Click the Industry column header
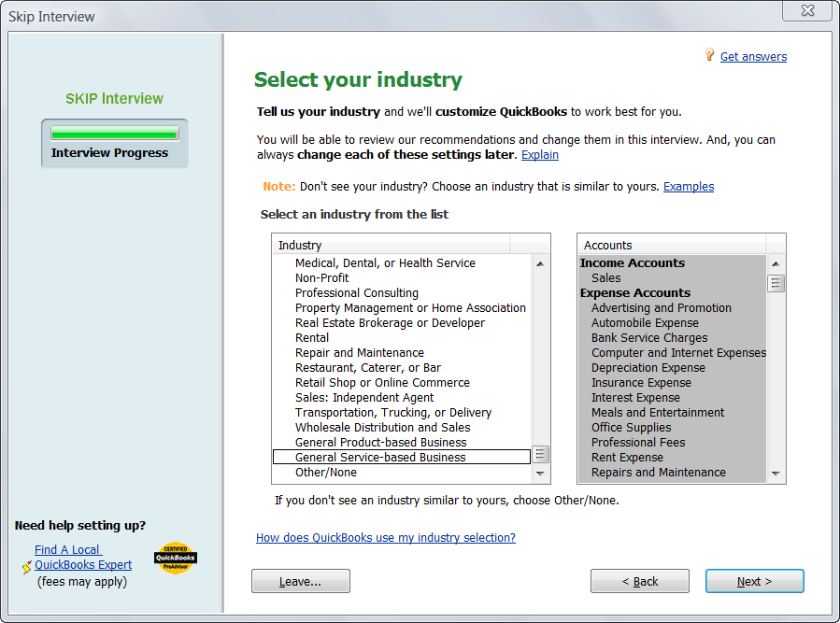 [x=391, y=245]
